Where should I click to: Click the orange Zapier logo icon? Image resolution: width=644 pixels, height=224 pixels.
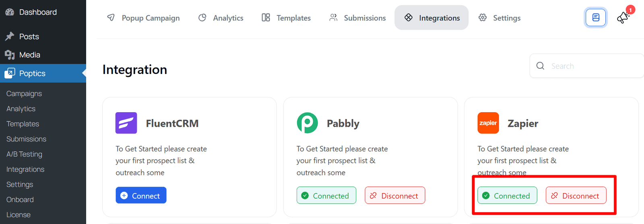pyautogui.click(x=488, y=123)
